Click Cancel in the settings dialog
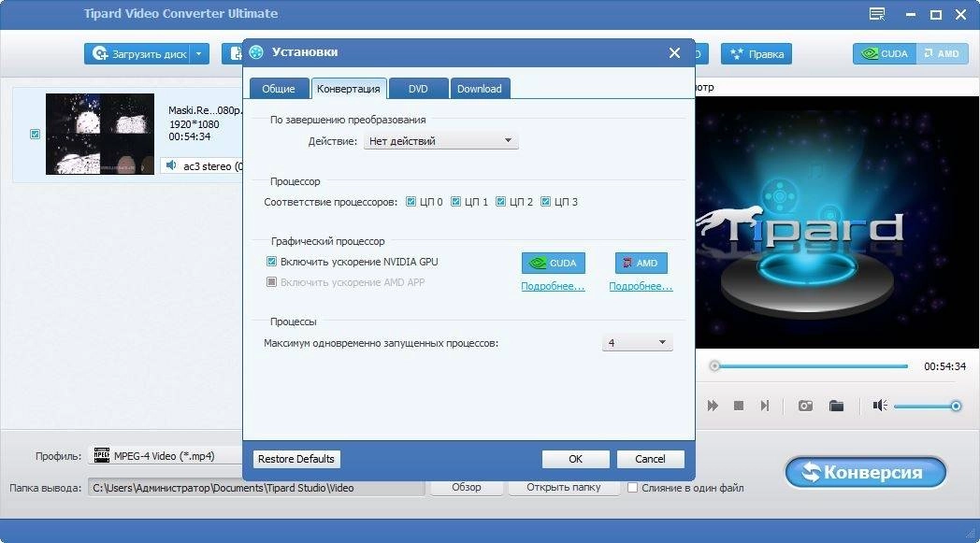The width and height of the screenshot is (980, 543). (650, 459)
